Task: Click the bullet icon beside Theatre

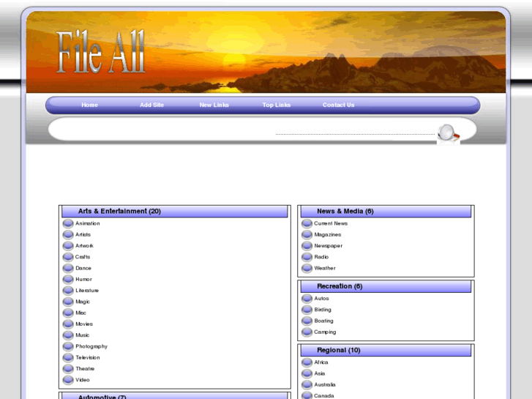Action: (x=68, y=369)
